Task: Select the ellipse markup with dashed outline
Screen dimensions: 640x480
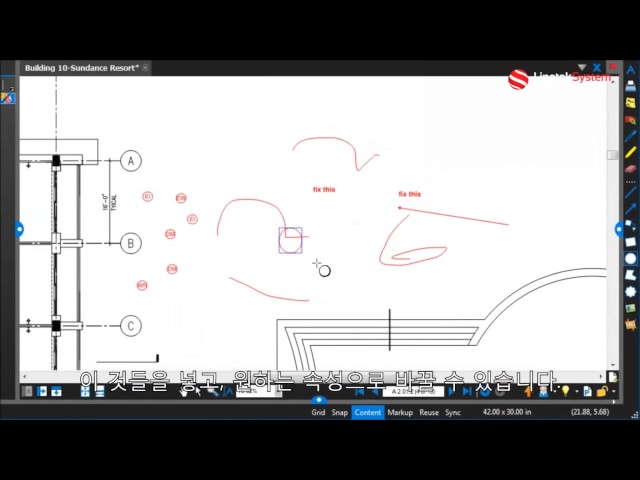Action: pos(291,240)
